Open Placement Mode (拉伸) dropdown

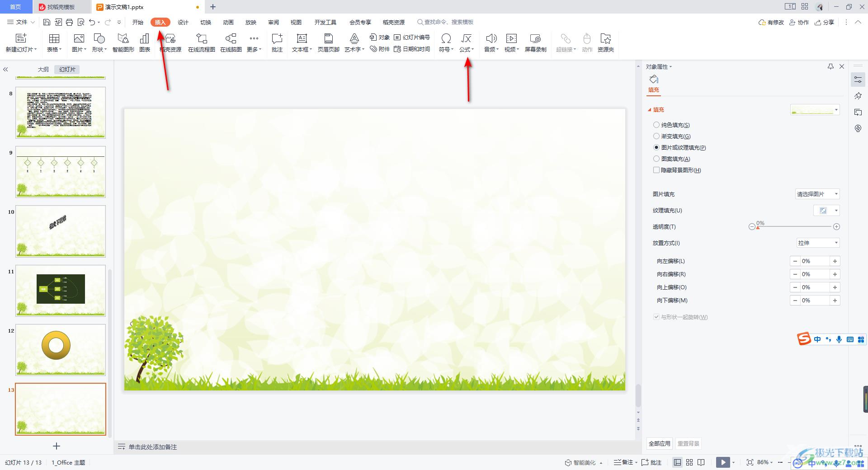[818, 243]
